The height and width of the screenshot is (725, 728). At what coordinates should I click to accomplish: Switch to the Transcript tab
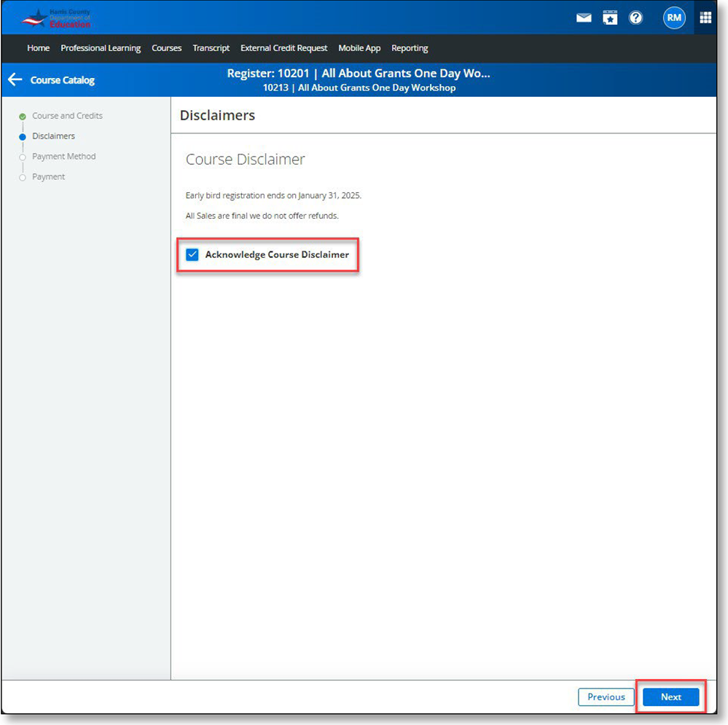(211, 48)
